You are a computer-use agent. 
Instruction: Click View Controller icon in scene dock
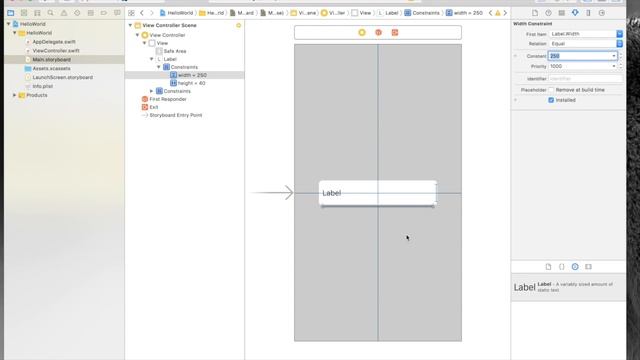coord(362,32)
